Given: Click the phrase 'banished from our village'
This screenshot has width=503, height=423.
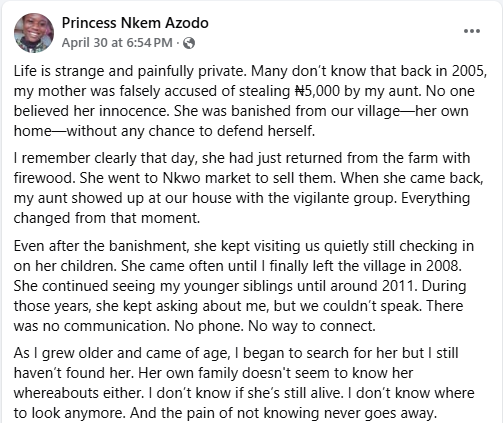Looking at the screenshot, I should (315, 111).
